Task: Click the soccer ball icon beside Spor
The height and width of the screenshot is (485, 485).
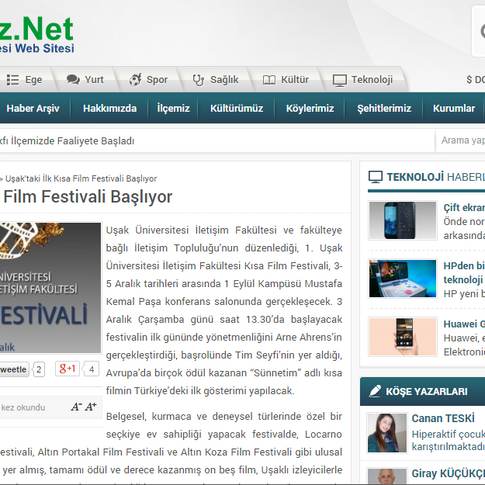Action: click(x=135, y=80)
